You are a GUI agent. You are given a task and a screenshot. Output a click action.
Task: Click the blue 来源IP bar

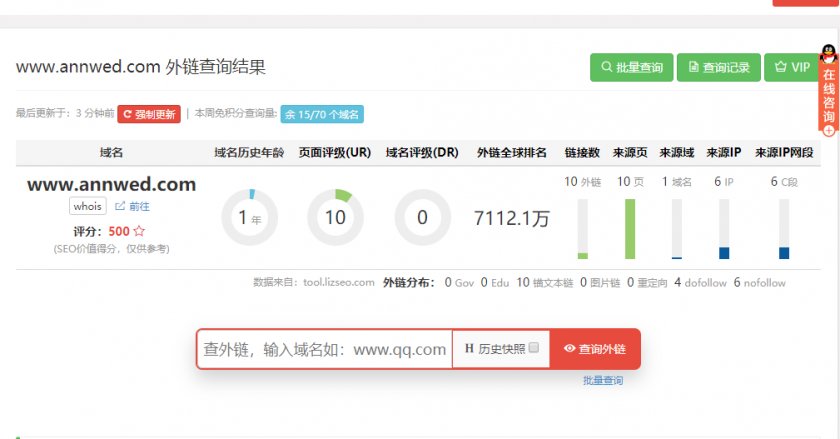723,252
